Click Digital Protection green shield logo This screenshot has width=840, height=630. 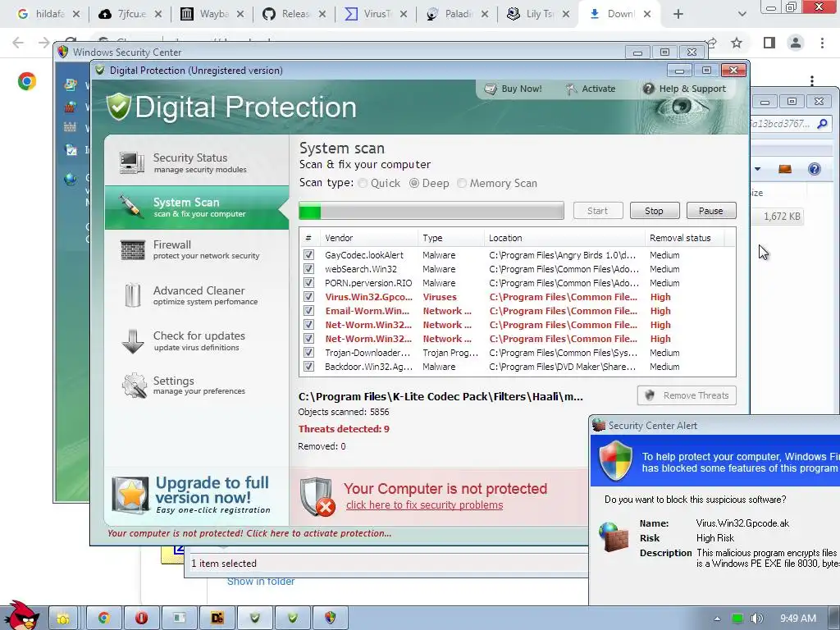click(x=118, y=107)
